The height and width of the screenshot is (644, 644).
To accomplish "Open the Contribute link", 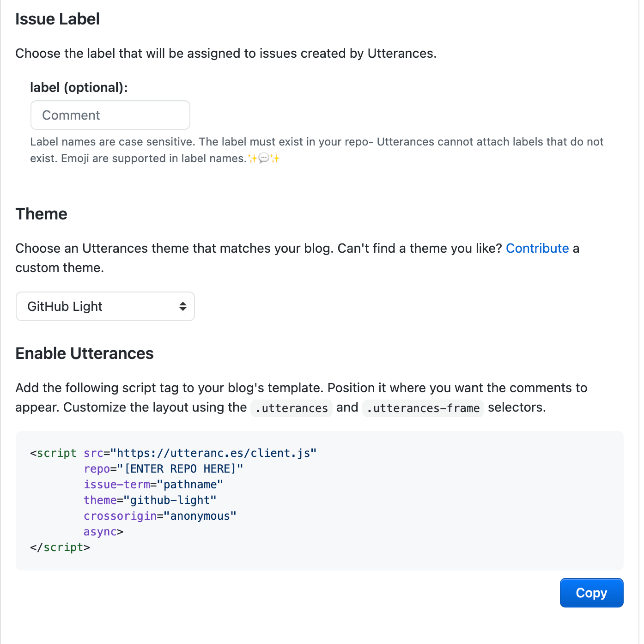I will point(537,249).
